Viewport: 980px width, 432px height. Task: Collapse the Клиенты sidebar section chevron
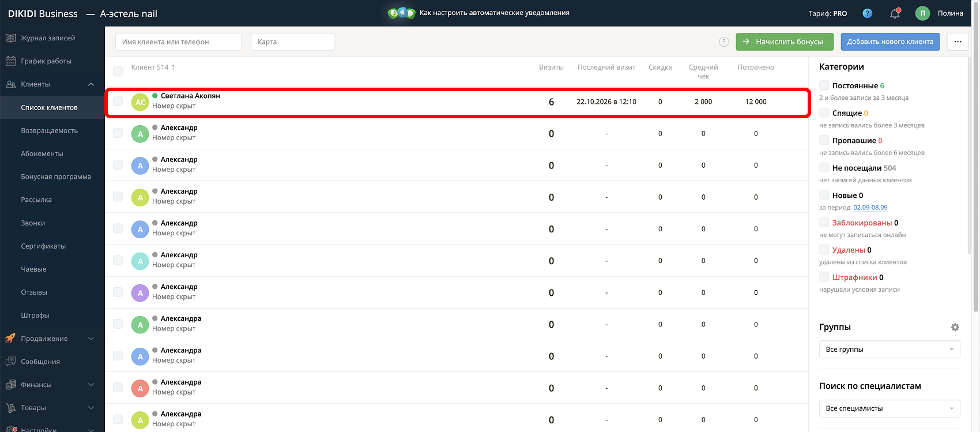click(91, 84)
